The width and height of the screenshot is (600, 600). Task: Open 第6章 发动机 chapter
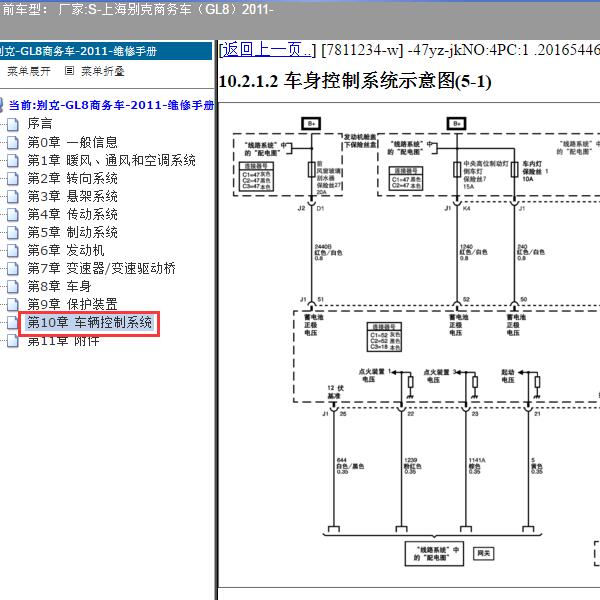[66, 250]
